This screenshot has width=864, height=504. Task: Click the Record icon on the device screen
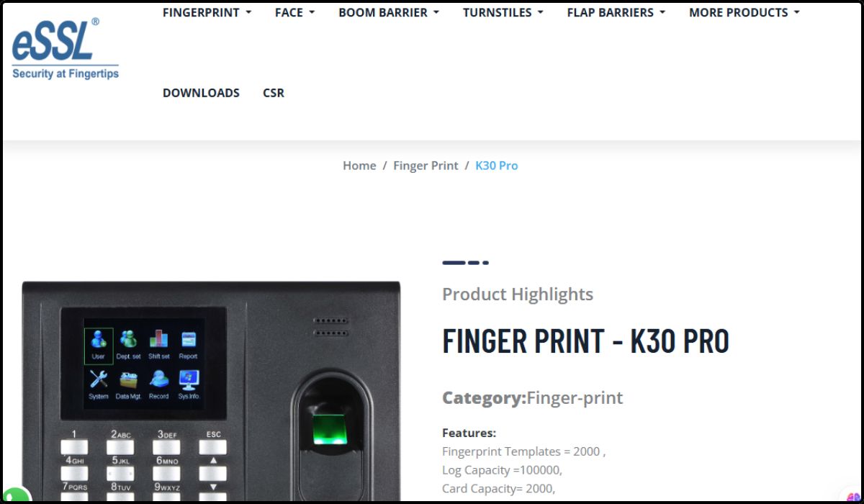coord(159,386)
